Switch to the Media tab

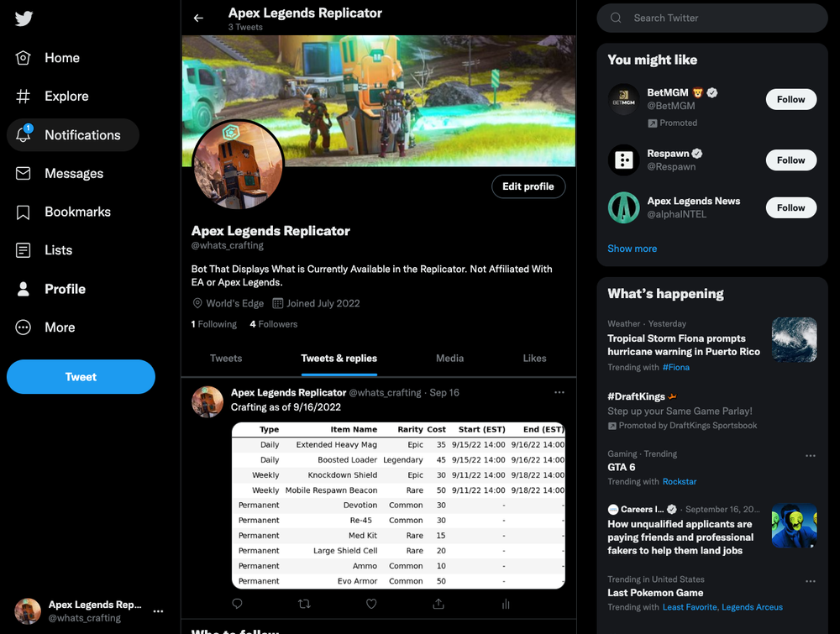pos(450,359)
